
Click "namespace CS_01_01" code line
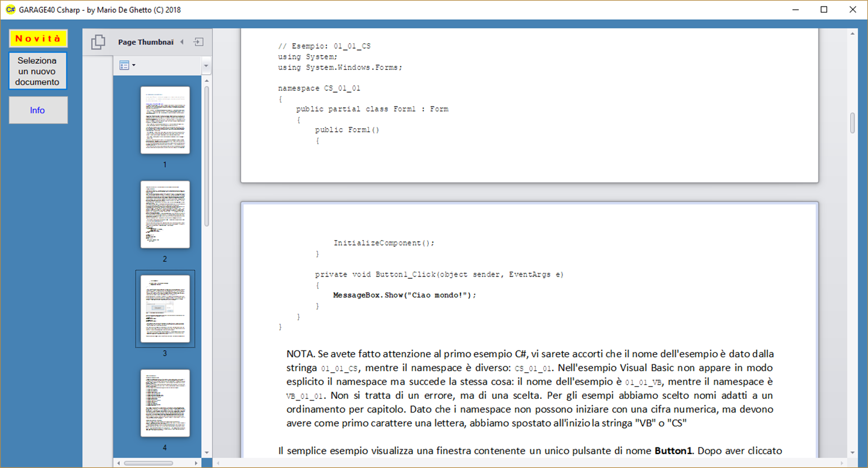(319, 88)
